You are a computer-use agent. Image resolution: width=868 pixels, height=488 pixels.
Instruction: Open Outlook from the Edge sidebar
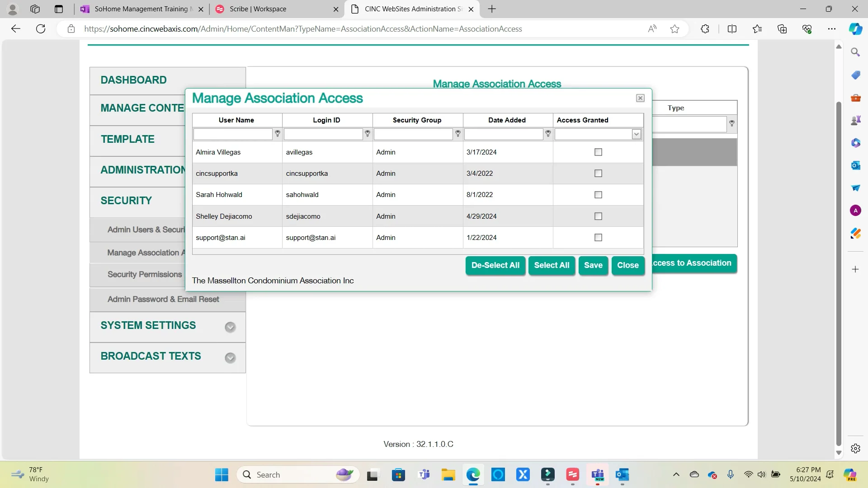855,165
